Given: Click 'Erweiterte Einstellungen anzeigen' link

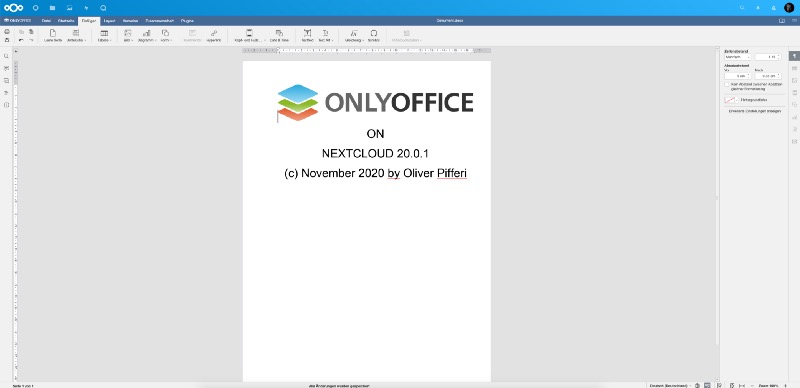Looking at the screenshot, I should (755, 110).
